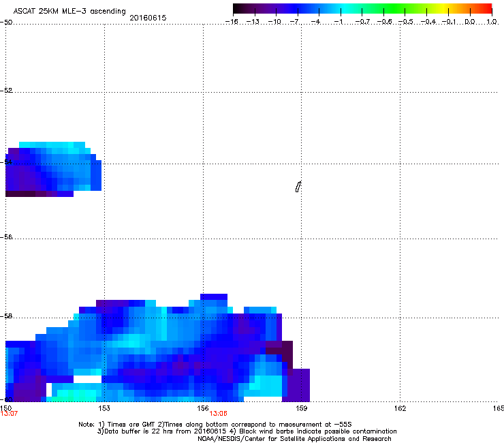Click the latitude label -50
Screen dimensions: 504x443
click(x=6, y=22)
